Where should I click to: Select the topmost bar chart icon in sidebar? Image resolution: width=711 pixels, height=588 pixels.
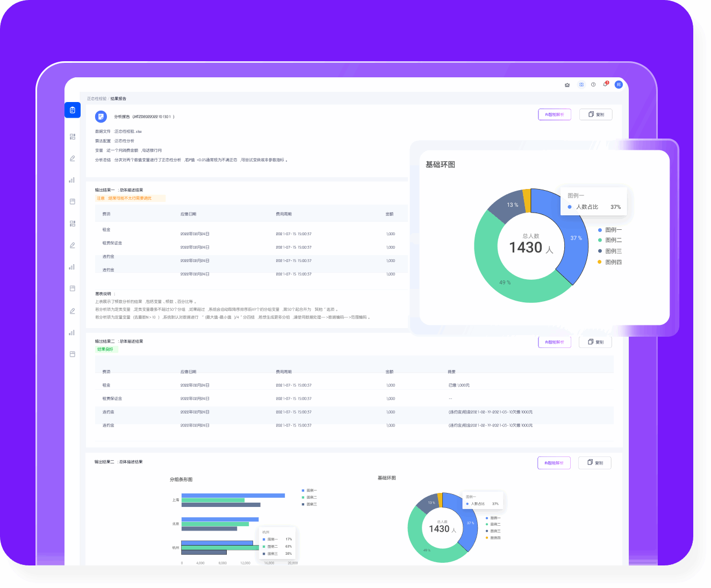click(72, 180)
